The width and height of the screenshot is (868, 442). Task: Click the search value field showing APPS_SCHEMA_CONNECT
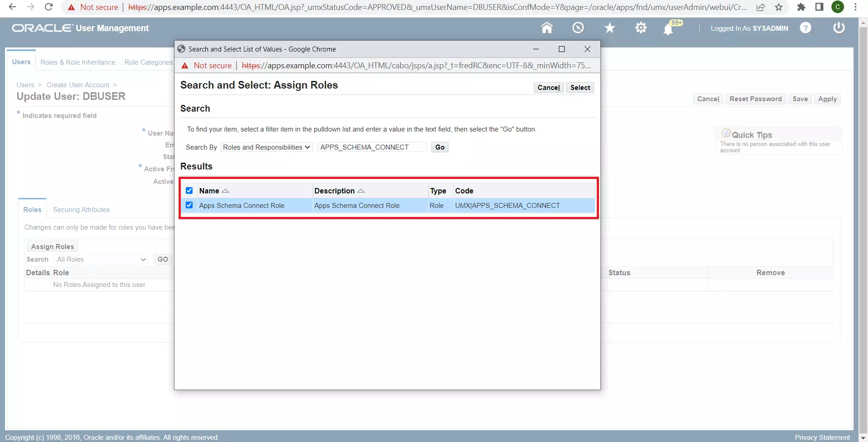coord(372,147)
